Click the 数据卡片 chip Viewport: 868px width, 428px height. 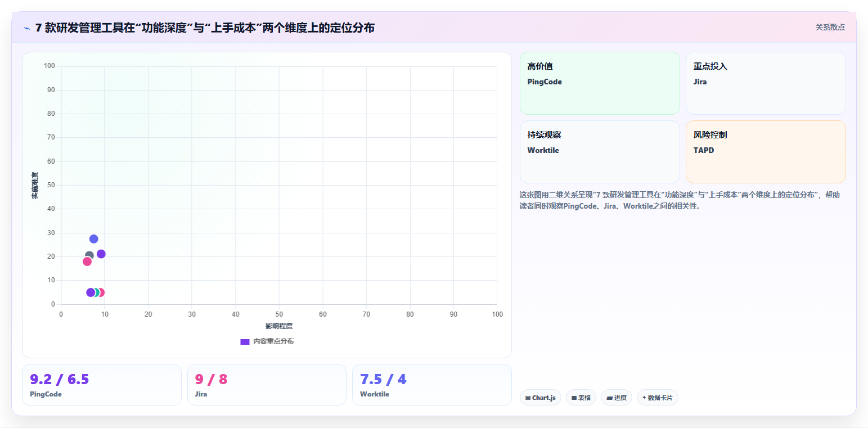(x=658, y=398)
